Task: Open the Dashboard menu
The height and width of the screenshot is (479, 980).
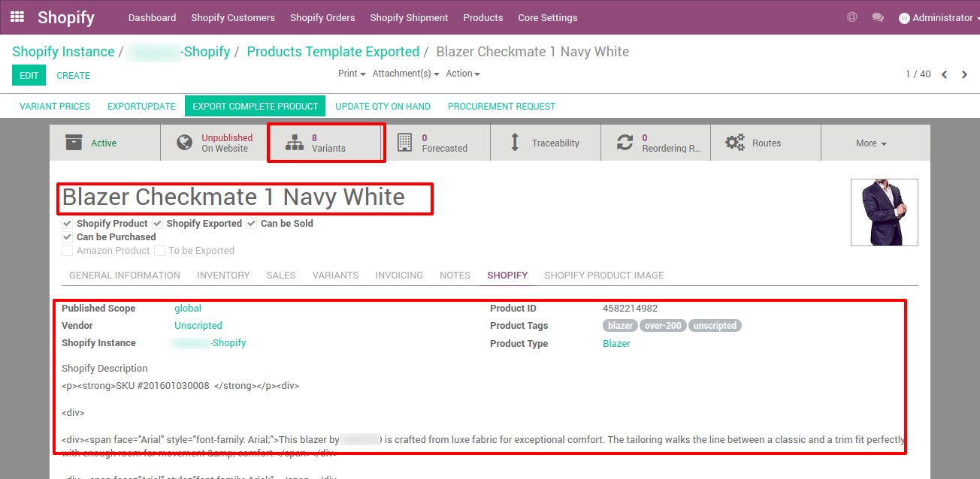Action: point(152,17)
